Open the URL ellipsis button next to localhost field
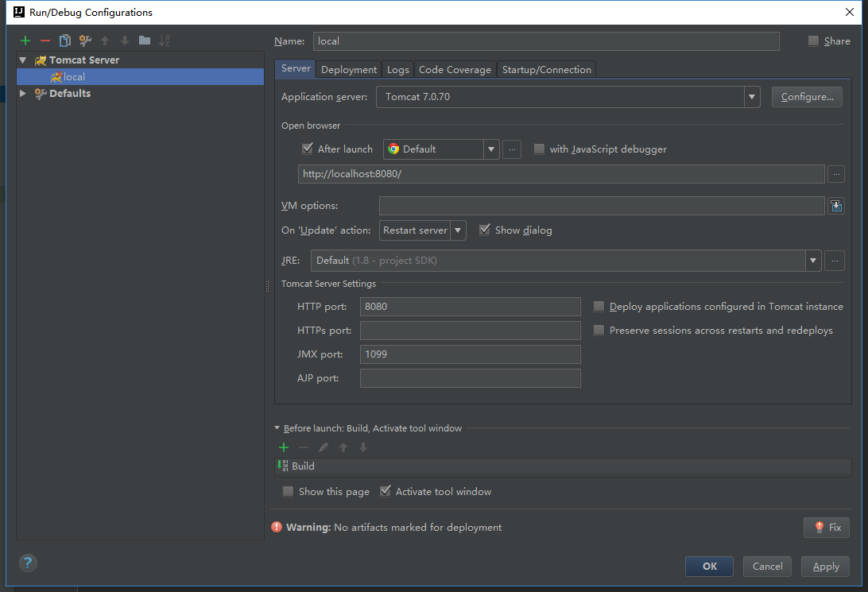This screenshot has height=592, width=868. coord(836,174)
